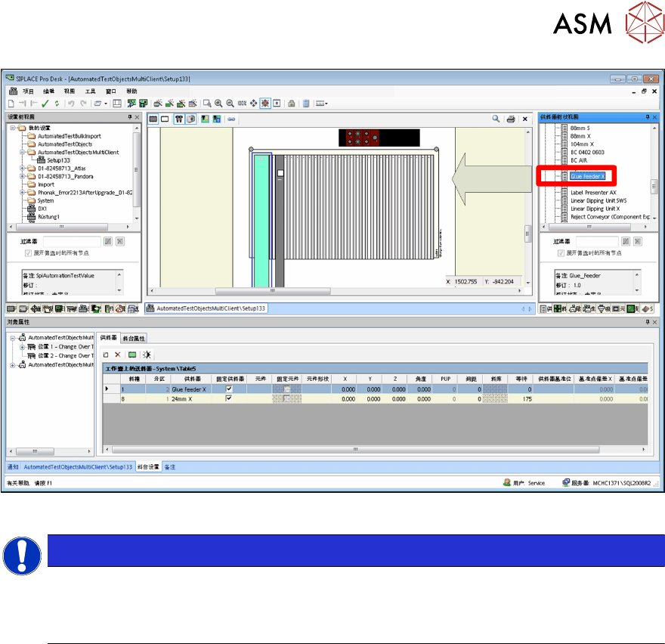665x644 pixels.
Task: Open the 编辑 menu
Action: [49, 91]
